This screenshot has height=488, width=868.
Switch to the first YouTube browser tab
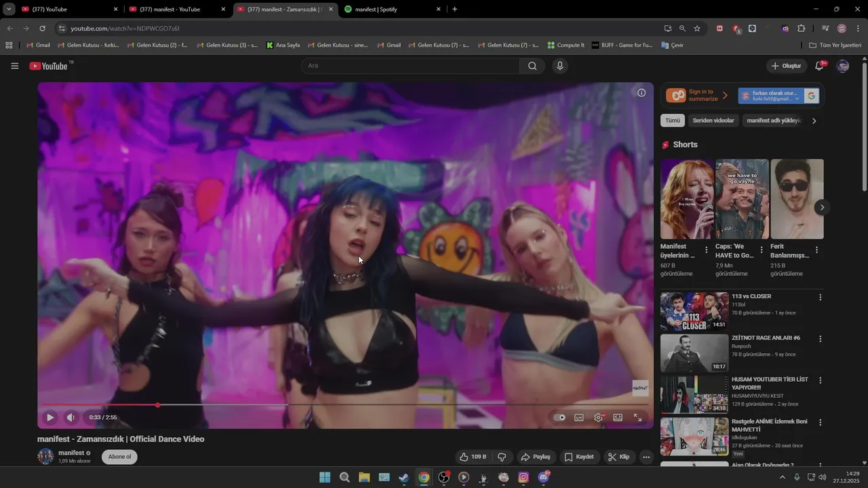tap(71, 9)
